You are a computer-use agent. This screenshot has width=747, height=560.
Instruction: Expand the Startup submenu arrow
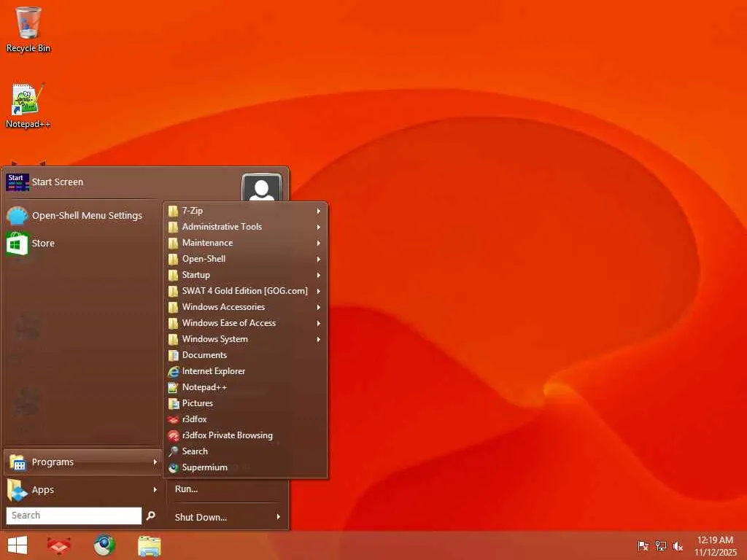318,275
